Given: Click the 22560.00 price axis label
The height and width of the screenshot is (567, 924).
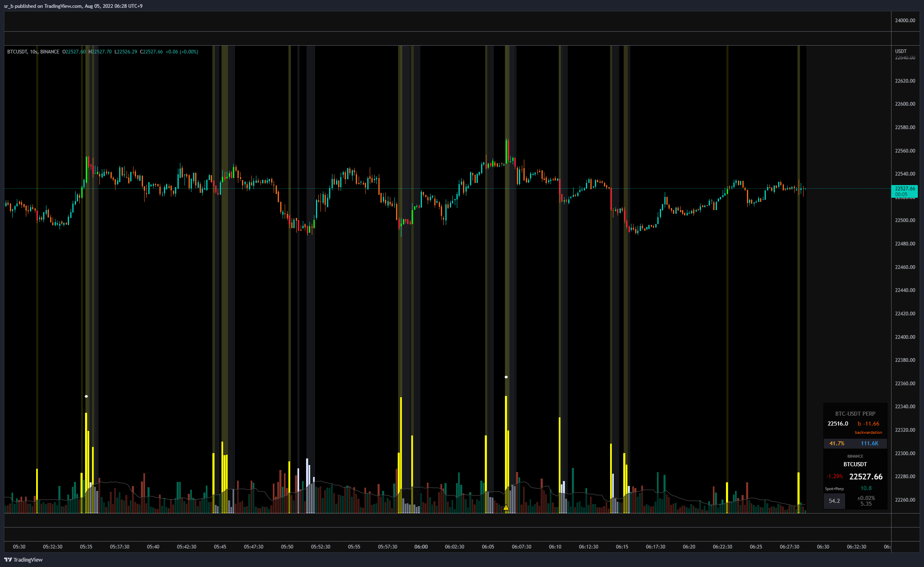Looking at the screenshot, I should point(905,151).
